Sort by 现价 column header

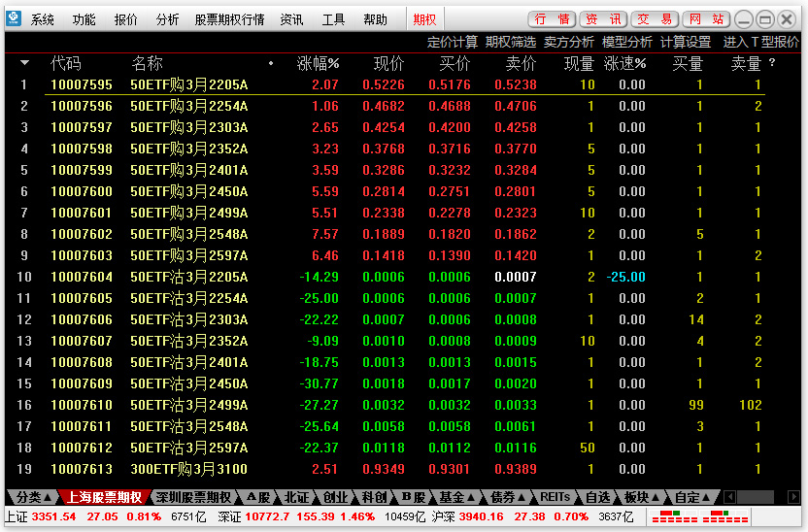(389, 63)
